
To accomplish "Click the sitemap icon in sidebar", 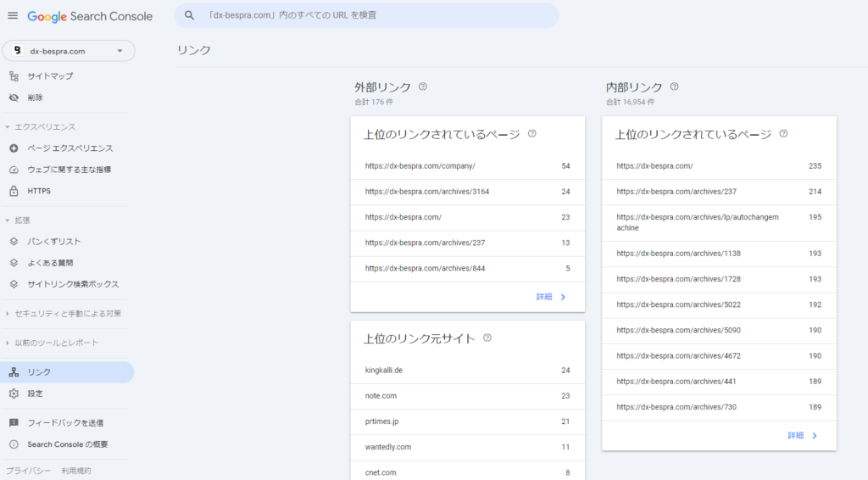I will [x=14, y=76].
